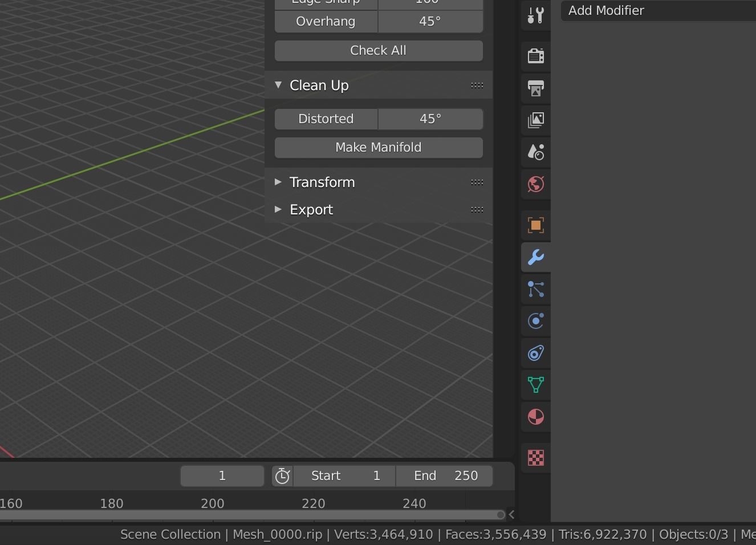The image size is (756, 545).
Task: Click the Make Manifold button
Action: coord(379,148)
